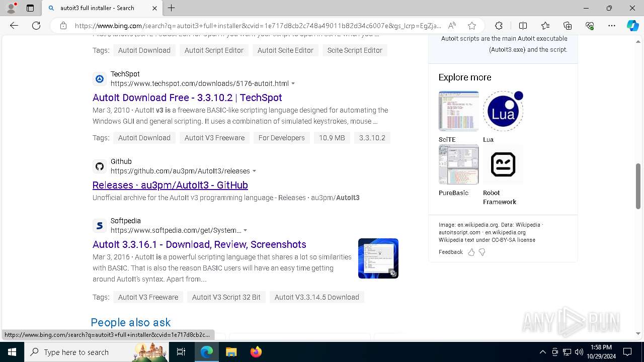The width and height of the screenshot is (644, 362).
Task: Click the Edge taskbar icon
Action: tap(207, 352)
